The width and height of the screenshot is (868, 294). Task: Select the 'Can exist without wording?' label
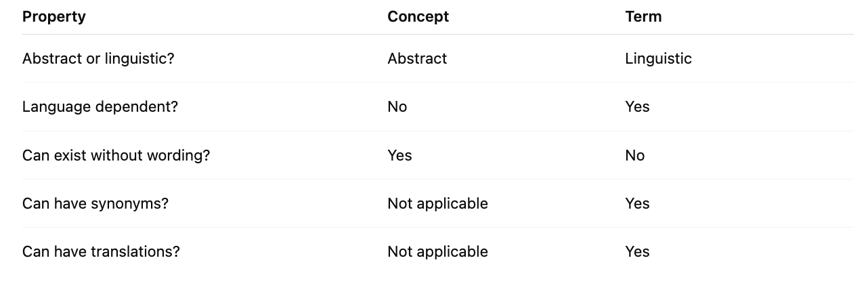[x=116, y=156]
